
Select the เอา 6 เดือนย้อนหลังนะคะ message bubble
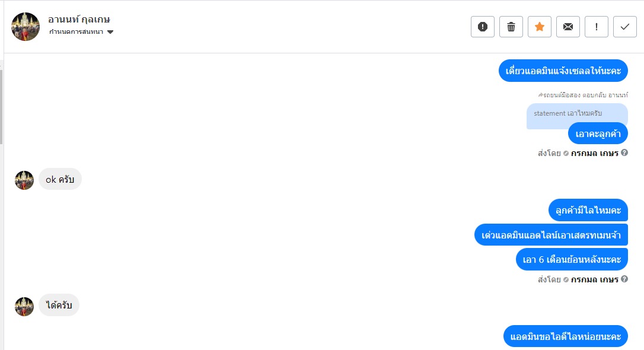click(572, 259)
